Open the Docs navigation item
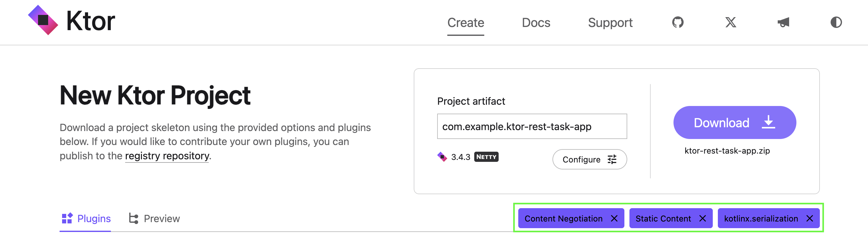 click(536, 23)
